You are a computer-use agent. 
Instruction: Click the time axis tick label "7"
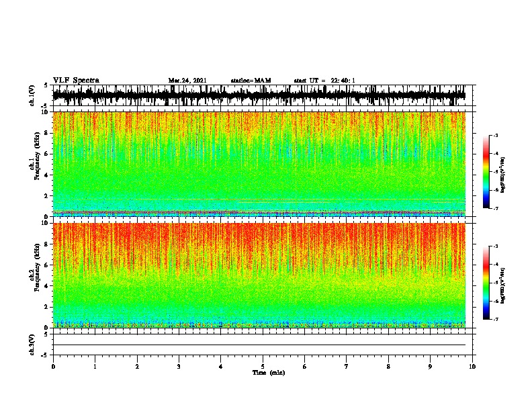point(347,367)
